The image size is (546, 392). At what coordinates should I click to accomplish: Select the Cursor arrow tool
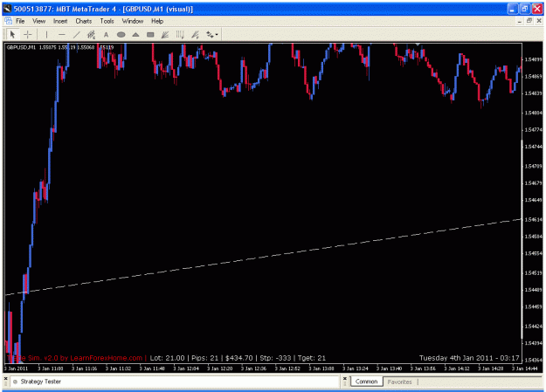[x=13, y=34]
